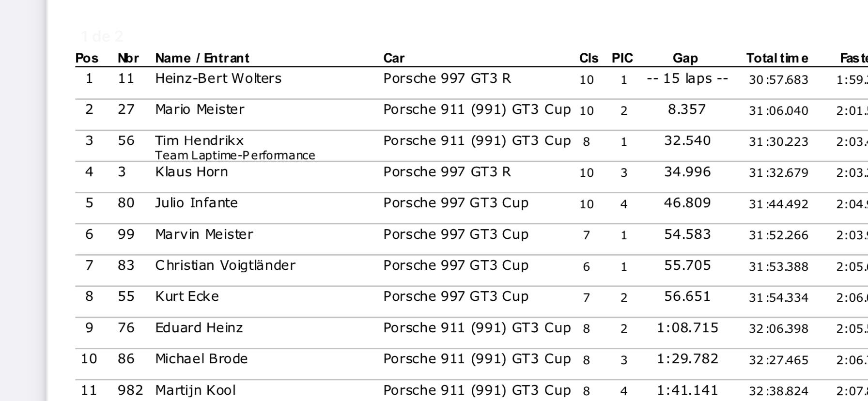Click car number 982
The height and width of the screenshot is (401, 868).
130,390
